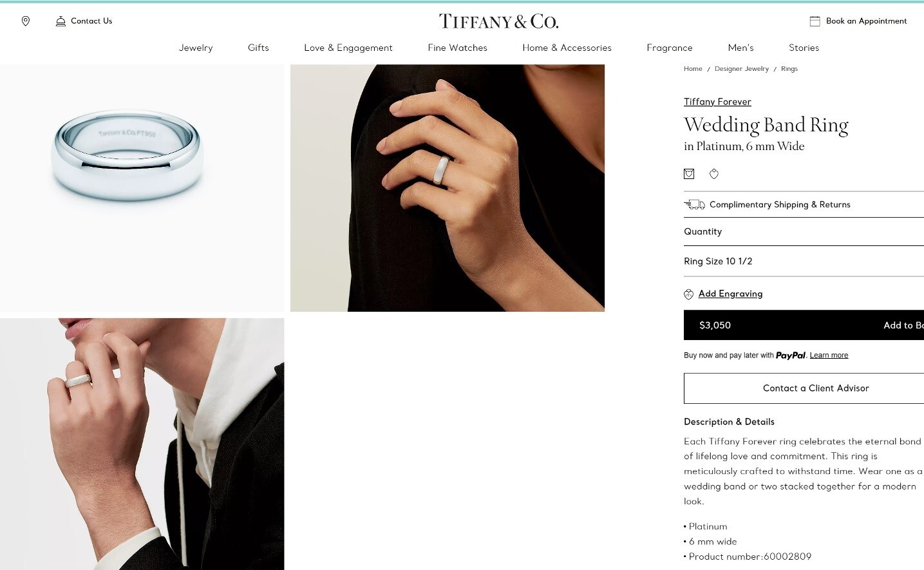Click the calendar icon beside Book an Appointment
The width and height of the screenshot is (924, 570).
point(815,21)
